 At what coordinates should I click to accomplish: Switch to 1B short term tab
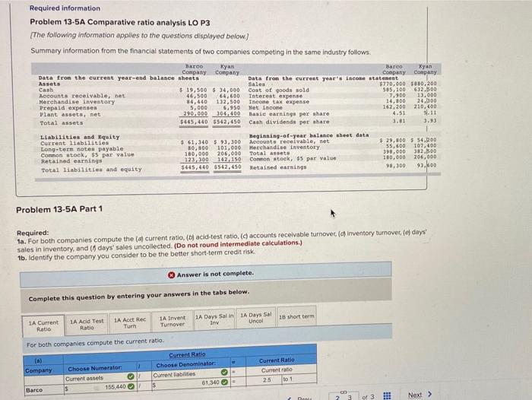coord(296,316)
